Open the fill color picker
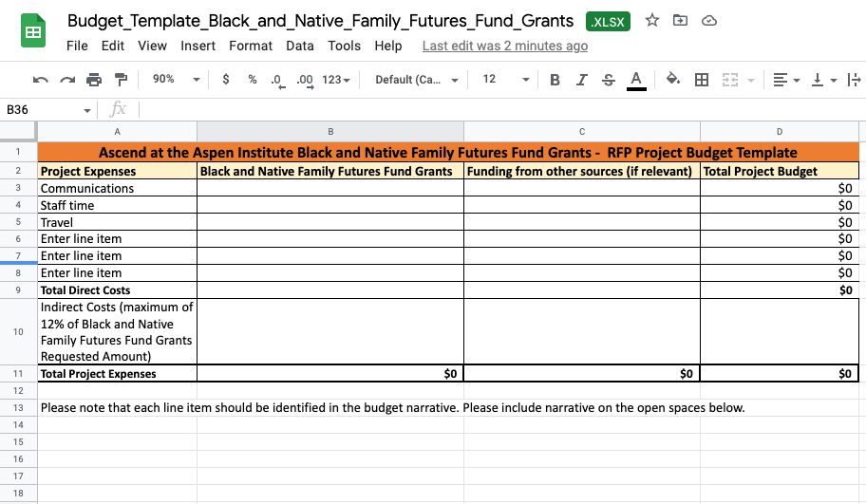Image resolution: width=866 pixels, height=504 pixels. pyautogui.click(x=672, y=80)
